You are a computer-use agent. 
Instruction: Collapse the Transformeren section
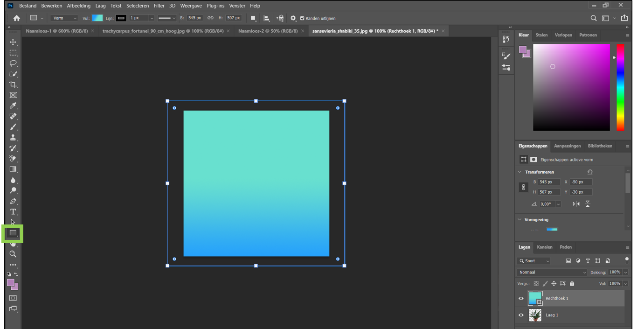point(520,172)
